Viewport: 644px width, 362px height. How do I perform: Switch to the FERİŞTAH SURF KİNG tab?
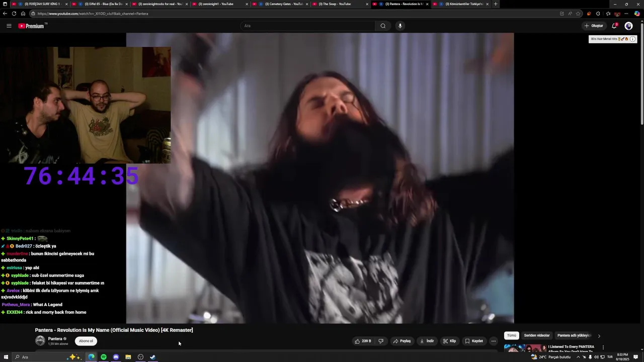coord(40,4)
